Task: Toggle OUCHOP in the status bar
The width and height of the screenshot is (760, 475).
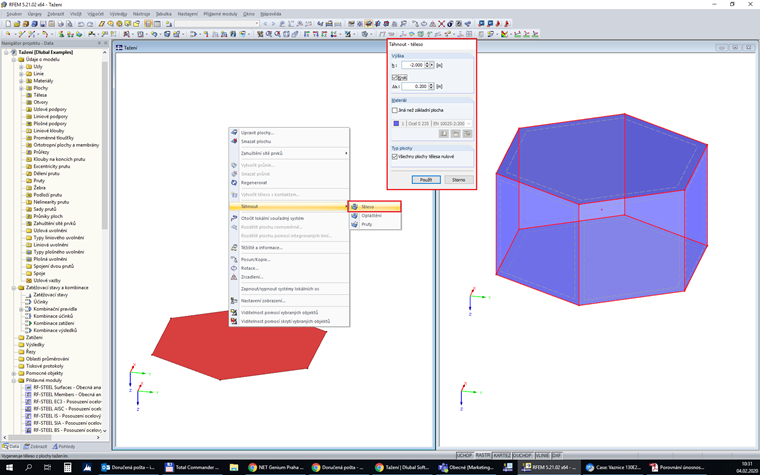Action: [x=522, y=456]
